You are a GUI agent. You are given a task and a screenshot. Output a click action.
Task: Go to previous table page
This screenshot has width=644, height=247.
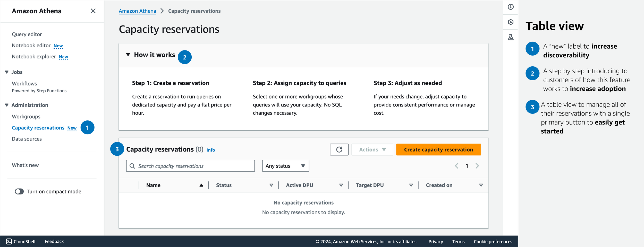456,166
